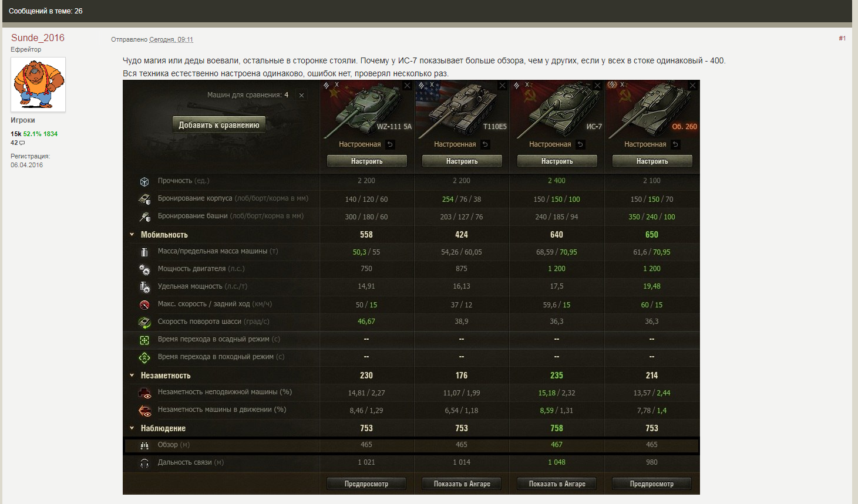Click the ИС-7 view range value 467

(x=557, y=445)
